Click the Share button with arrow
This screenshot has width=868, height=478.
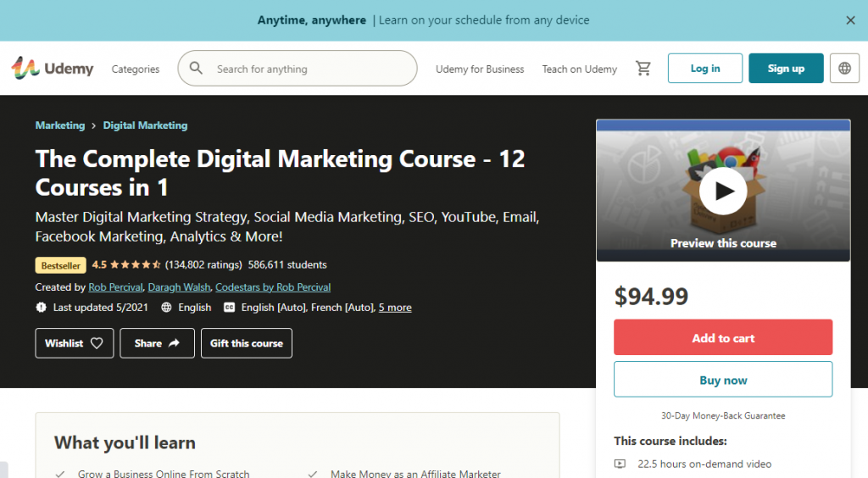coord(157,343)
